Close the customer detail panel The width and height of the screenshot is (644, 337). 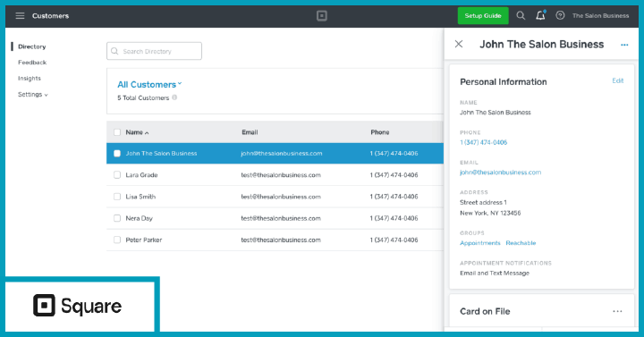[459, 44]
